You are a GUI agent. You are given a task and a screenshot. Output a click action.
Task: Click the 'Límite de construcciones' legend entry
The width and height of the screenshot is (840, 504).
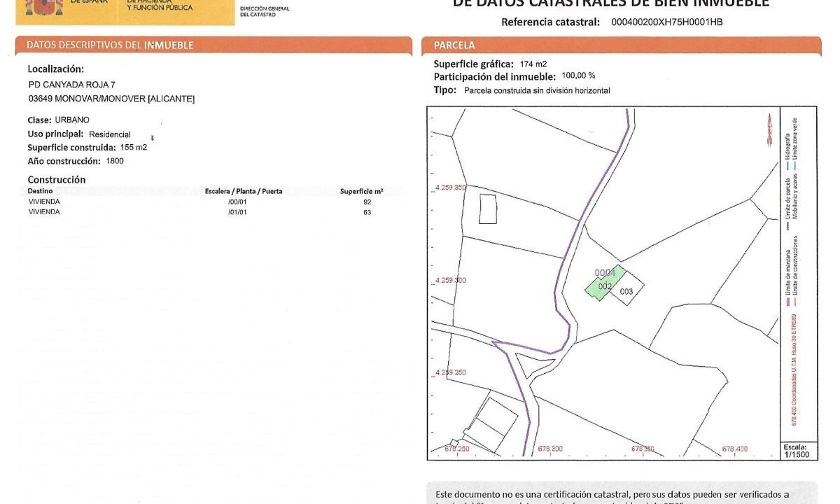click(797, 269)
